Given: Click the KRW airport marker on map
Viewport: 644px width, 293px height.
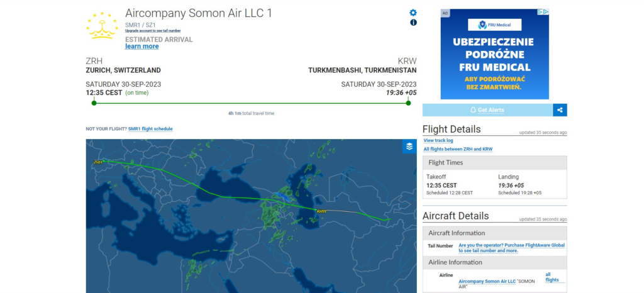Looking at the screenshot, I should 321,211.
